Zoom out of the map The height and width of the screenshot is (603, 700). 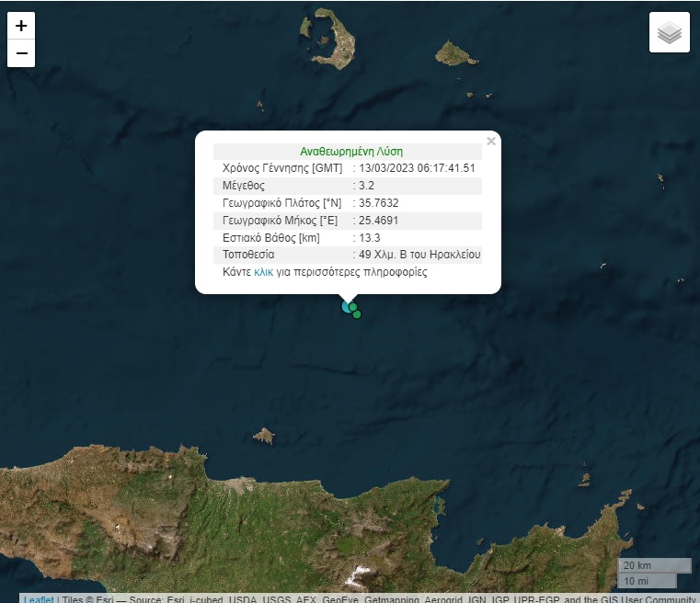21,53
